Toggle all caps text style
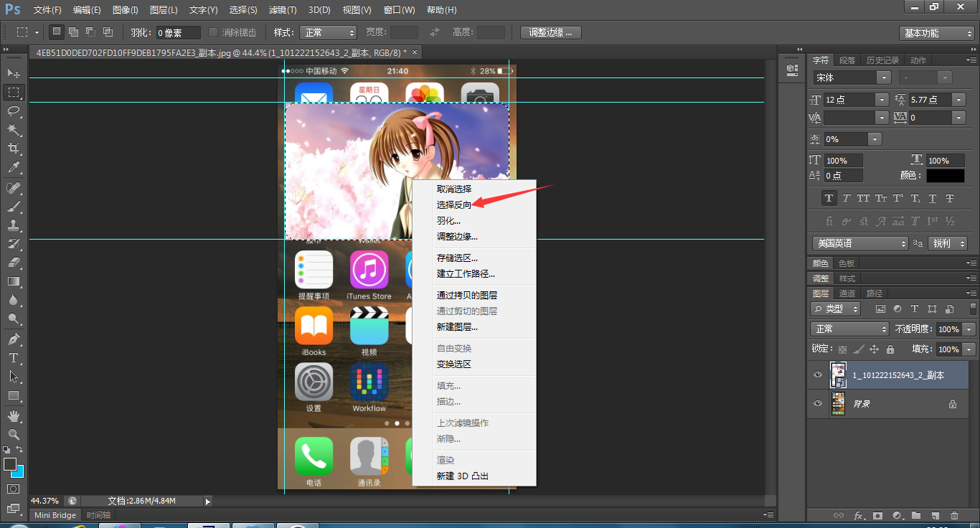The image size is (980, 528). click(x=864, y=199)
